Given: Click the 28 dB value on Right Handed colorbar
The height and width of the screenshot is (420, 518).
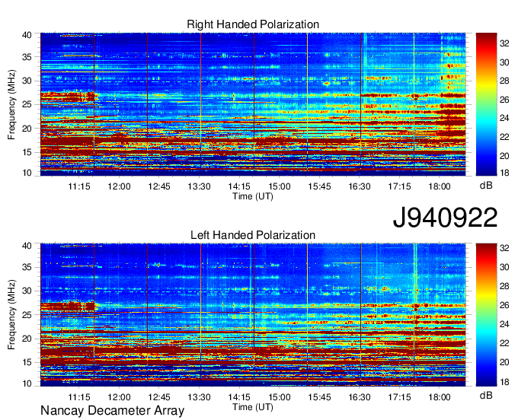Looking at the screenshot, I should (504, 81).
